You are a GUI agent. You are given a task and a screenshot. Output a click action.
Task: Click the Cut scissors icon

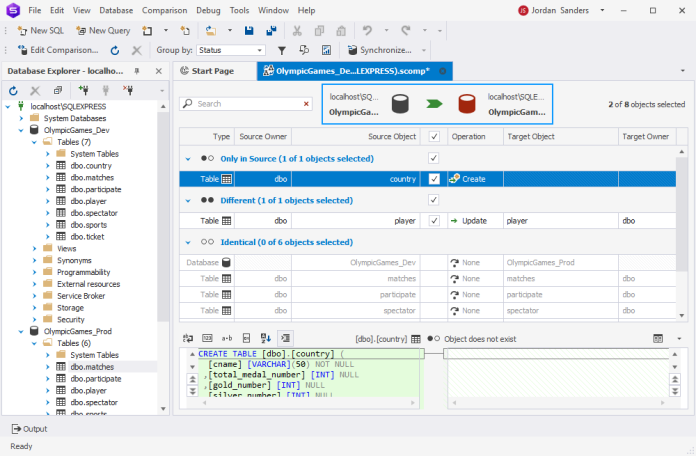tap(297, 31)
